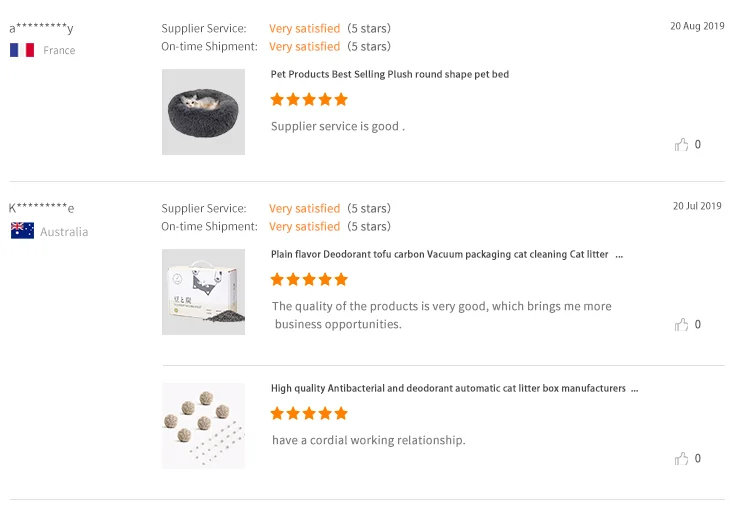750x518 pixels.
Task: Click thumbs-up on tofu cat litter review
Action: tap(681, 325)
